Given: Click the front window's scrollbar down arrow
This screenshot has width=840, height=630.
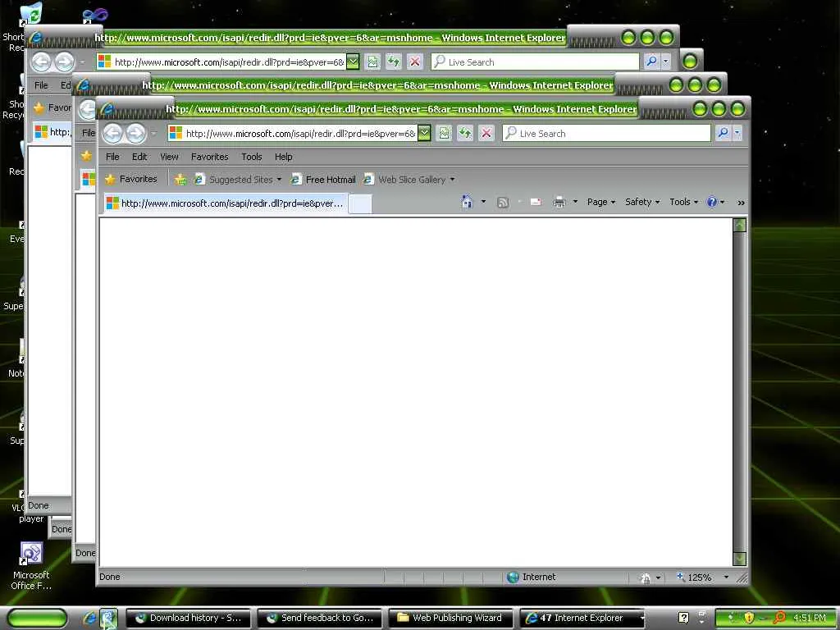Looking at the screenshot, I should (x=739, y=559).
